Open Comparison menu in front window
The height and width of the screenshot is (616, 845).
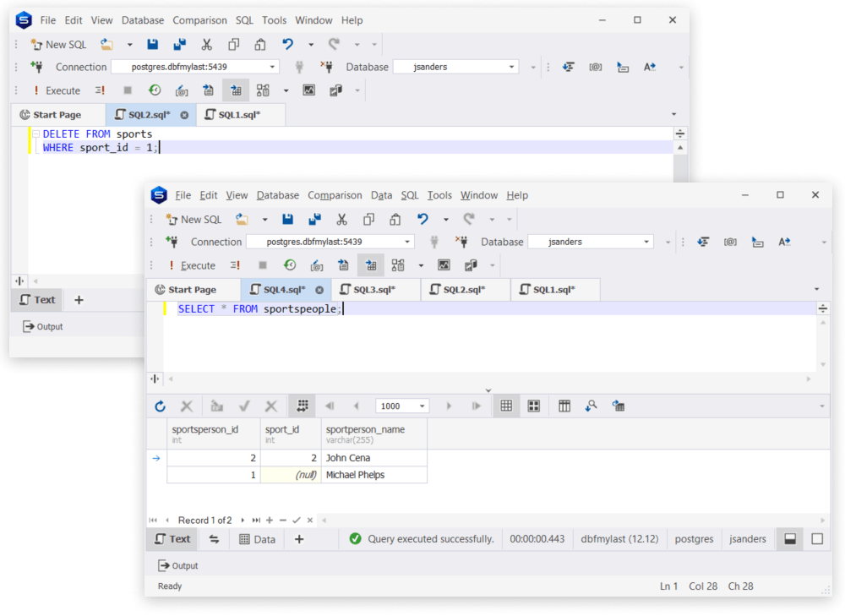click(335, 195)
